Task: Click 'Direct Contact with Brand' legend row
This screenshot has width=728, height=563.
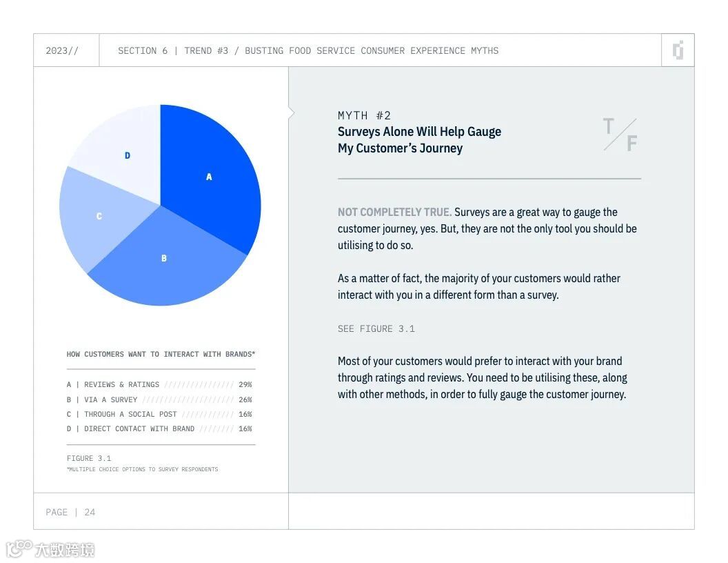Action: (x=159, y=428)
